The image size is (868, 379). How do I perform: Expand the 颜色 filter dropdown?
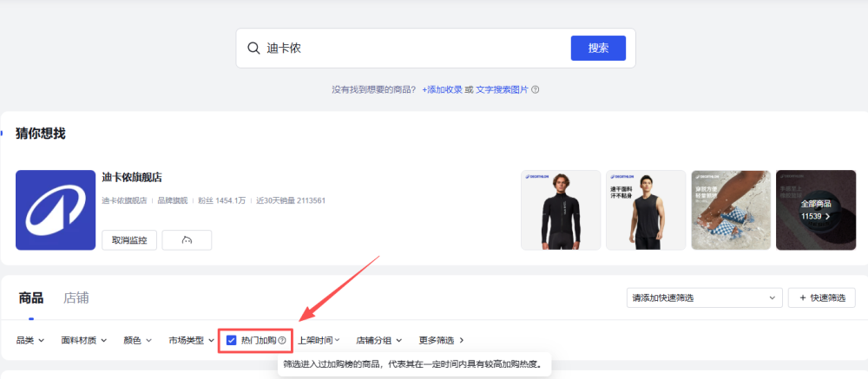tap(137, 340)
